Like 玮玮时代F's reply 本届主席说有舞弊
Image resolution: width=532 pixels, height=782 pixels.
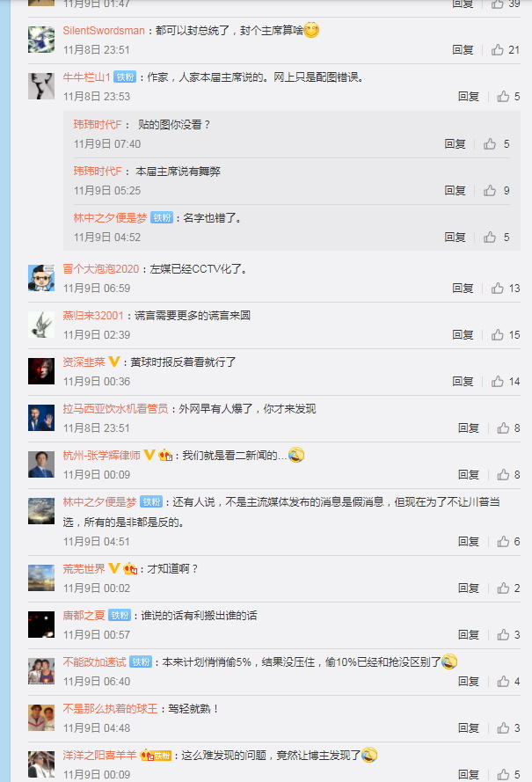coord(490,191)
